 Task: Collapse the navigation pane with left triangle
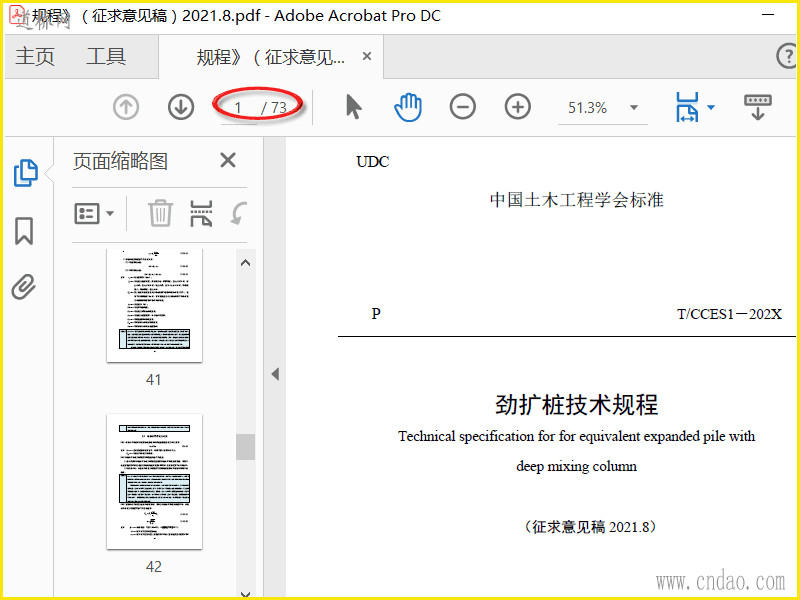click(275, 374)
